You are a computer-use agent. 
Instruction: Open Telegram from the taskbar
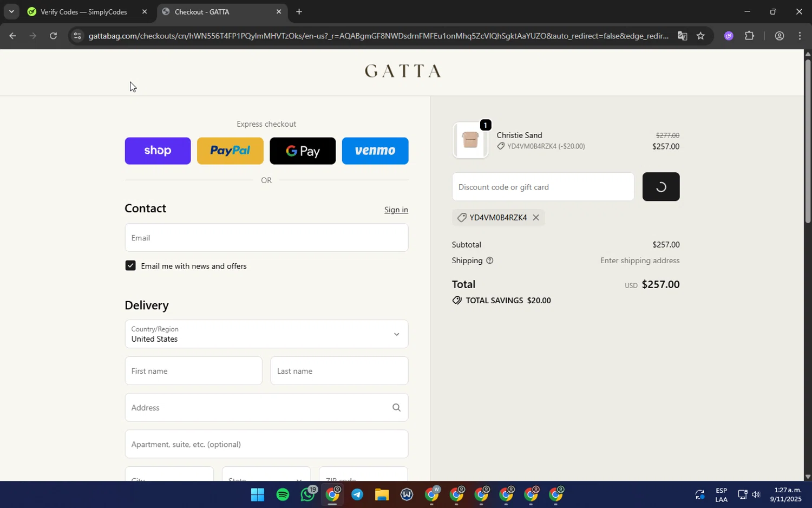coord(357,494)
